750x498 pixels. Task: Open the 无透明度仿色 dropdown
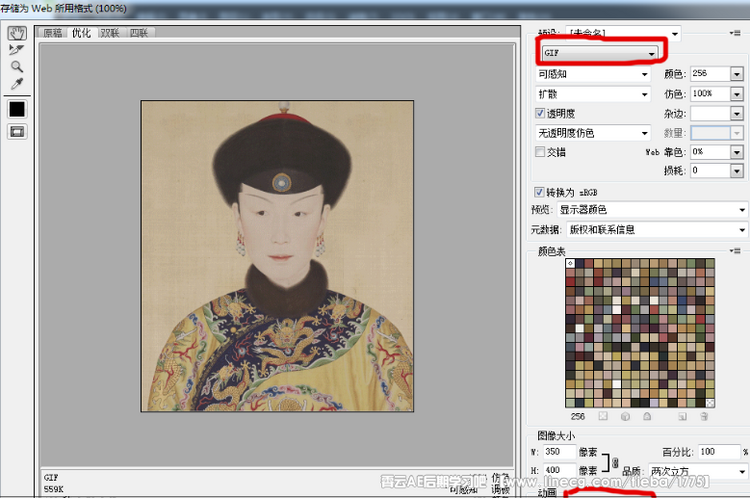[x=593, y=133]
